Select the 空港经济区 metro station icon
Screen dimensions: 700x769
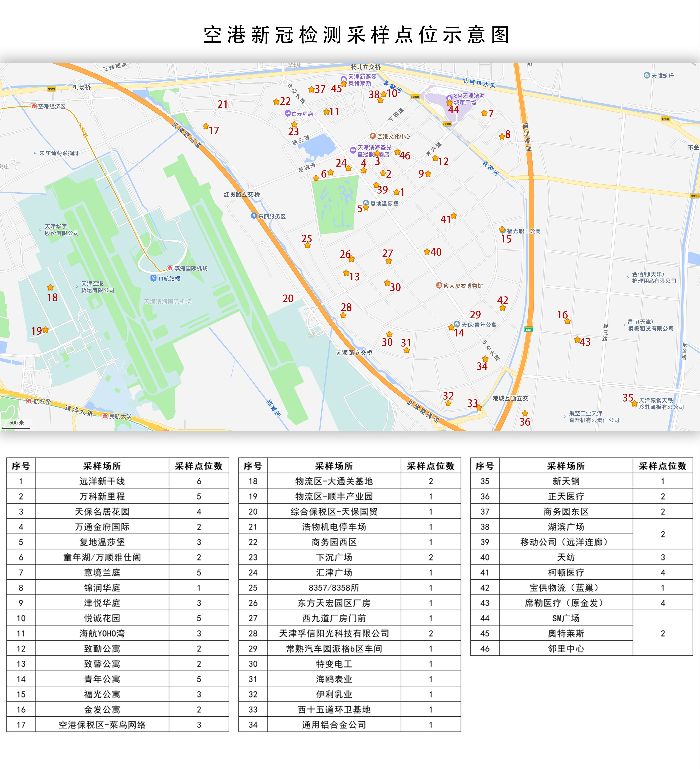click(x=33, y=106)
